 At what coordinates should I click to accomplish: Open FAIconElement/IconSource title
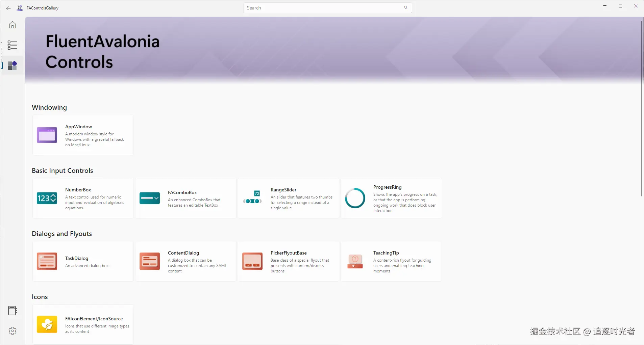94,319
